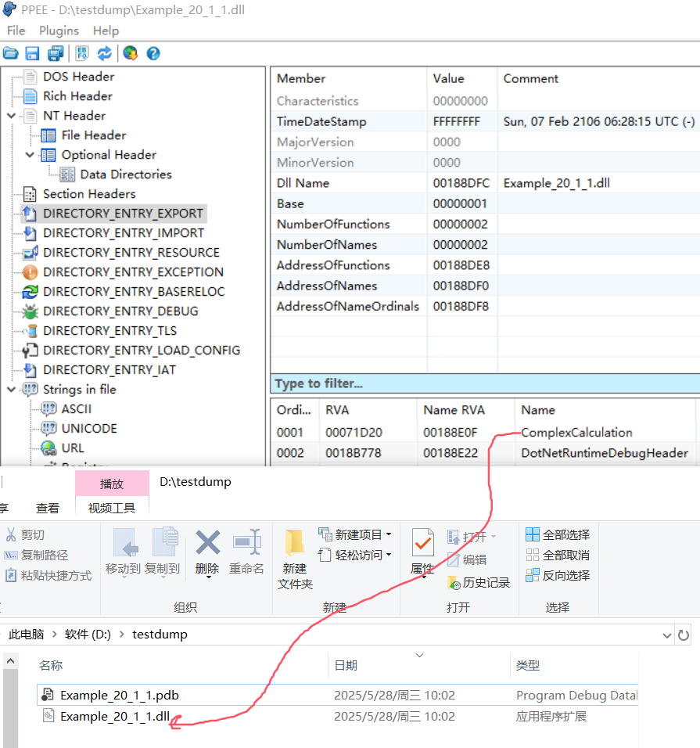Collapse the Optional Header tree node
The width and height of the screenshot is (700, 748).
click(30, 155)
